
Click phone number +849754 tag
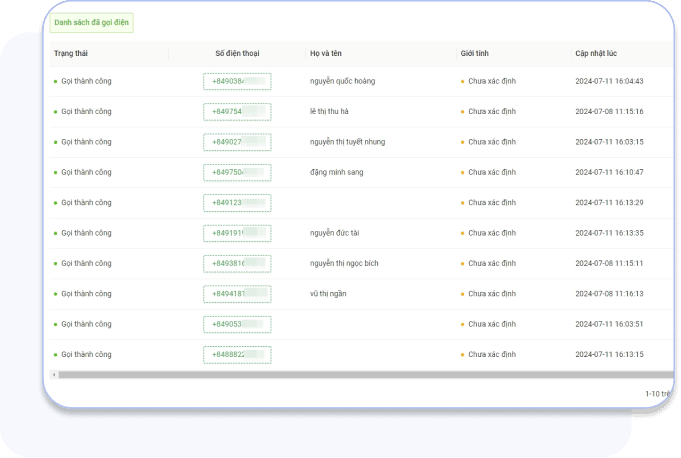pos(237,112)
